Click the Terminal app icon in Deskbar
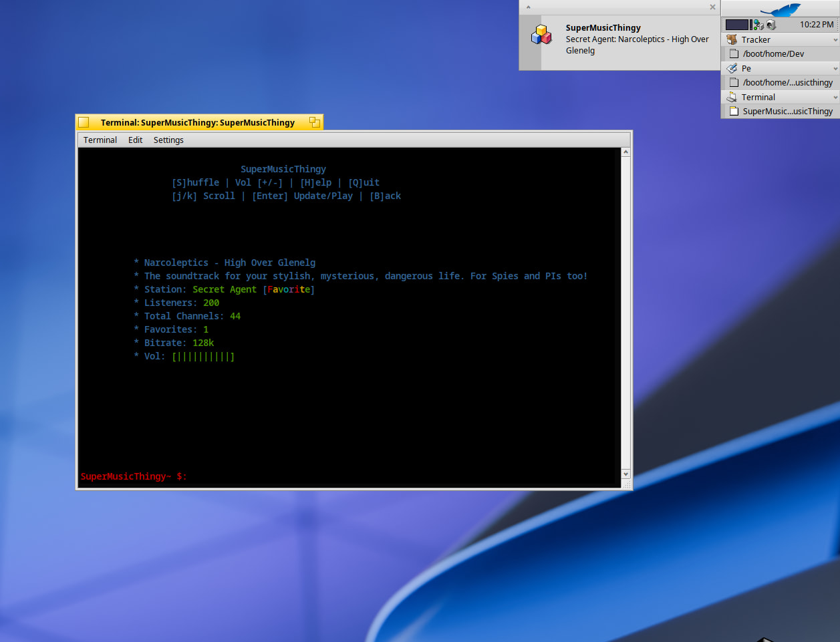Viewport: 840px width, 642px height. [732, 97]
